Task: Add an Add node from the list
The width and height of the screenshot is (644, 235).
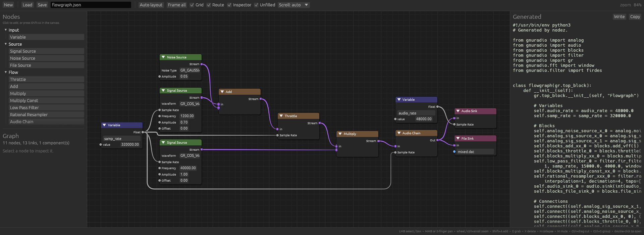Action: coord(46,86)
